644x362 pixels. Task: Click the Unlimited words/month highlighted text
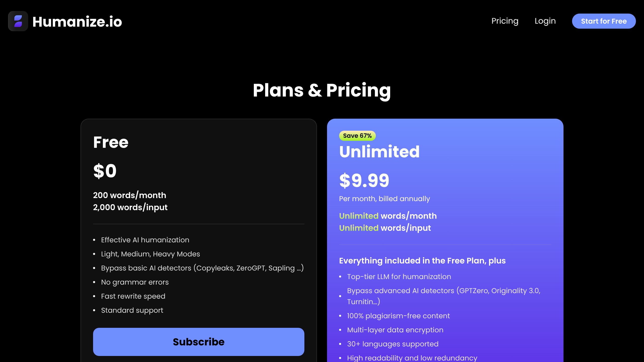click(x=388, y=216)
